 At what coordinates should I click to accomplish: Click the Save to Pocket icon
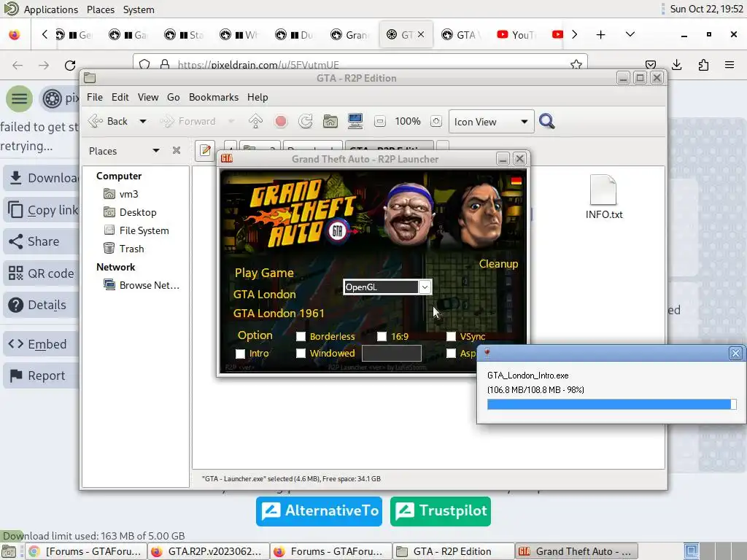[x=650, y=64]
